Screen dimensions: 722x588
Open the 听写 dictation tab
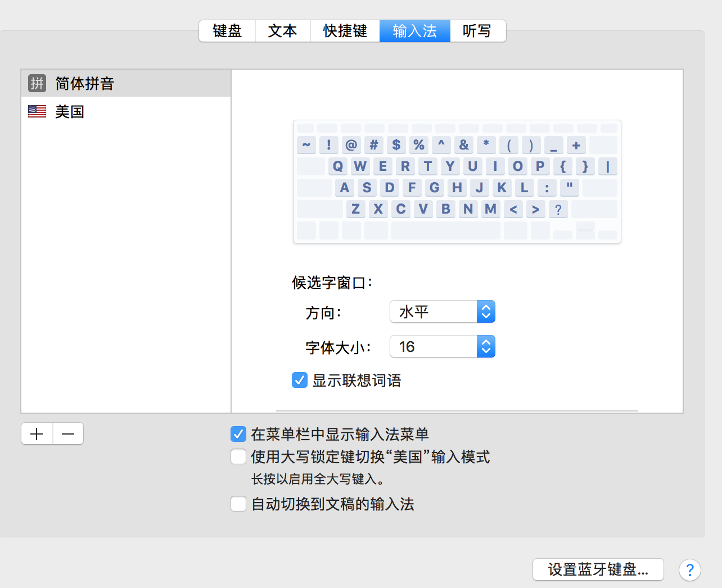(x=477, y=31)
